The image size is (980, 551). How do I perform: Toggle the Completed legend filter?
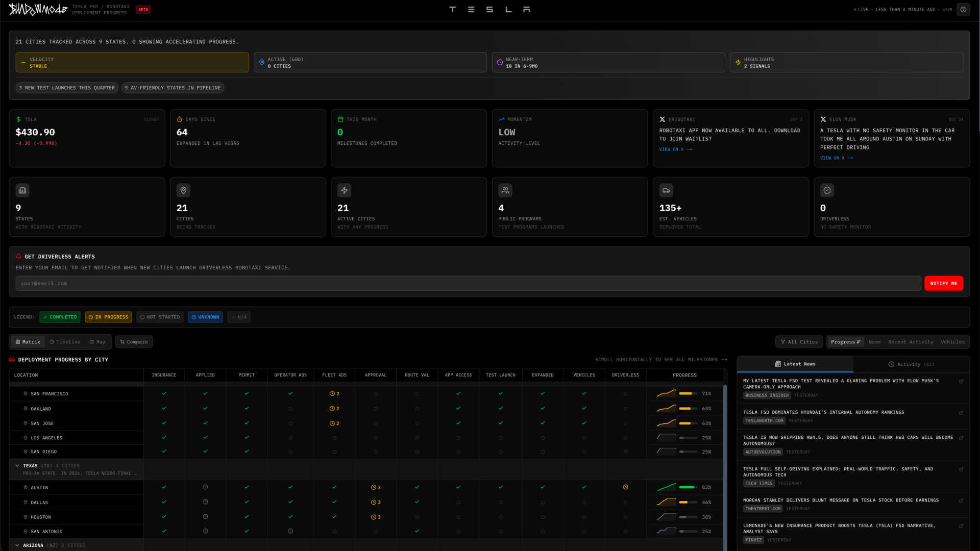coord(60,317)
